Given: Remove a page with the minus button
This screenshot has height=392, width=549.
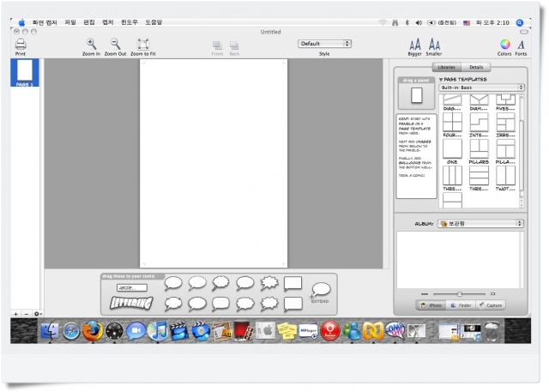Looking at the screenshot, I should click(27, 314).
